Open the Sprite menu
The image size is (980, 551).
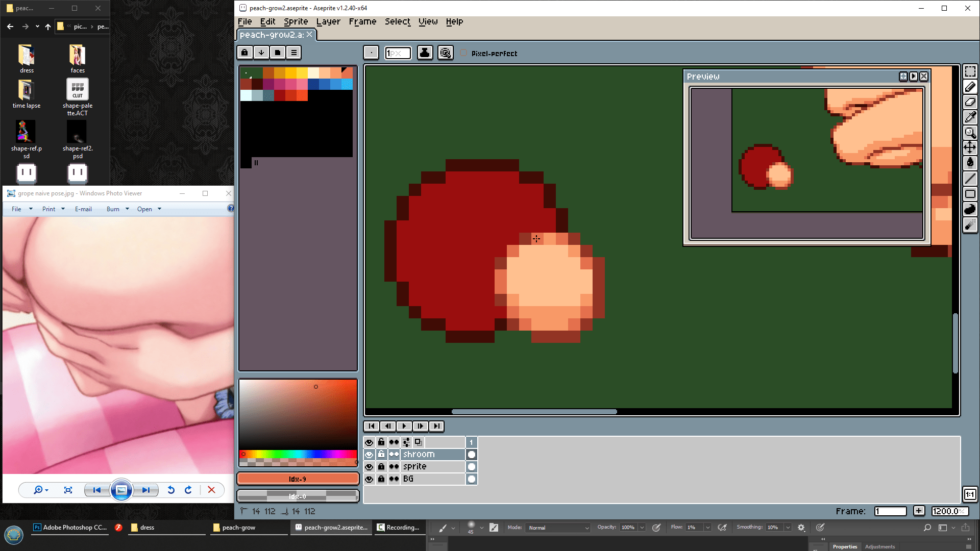pyautogui.click(x=296, y=21)
